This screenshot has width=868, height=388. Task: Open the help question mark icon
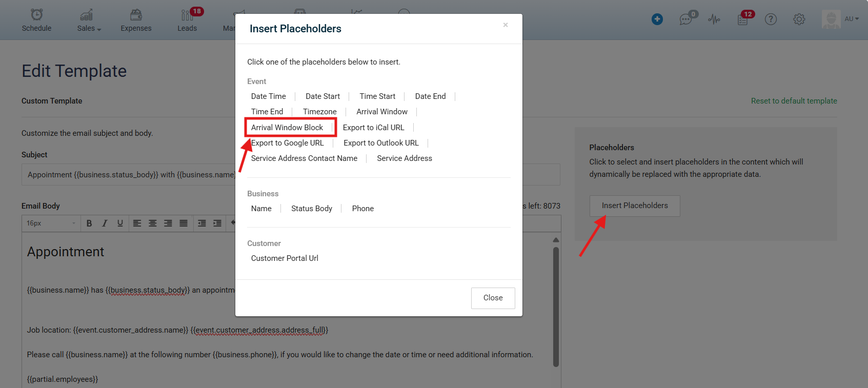[771, 19]
